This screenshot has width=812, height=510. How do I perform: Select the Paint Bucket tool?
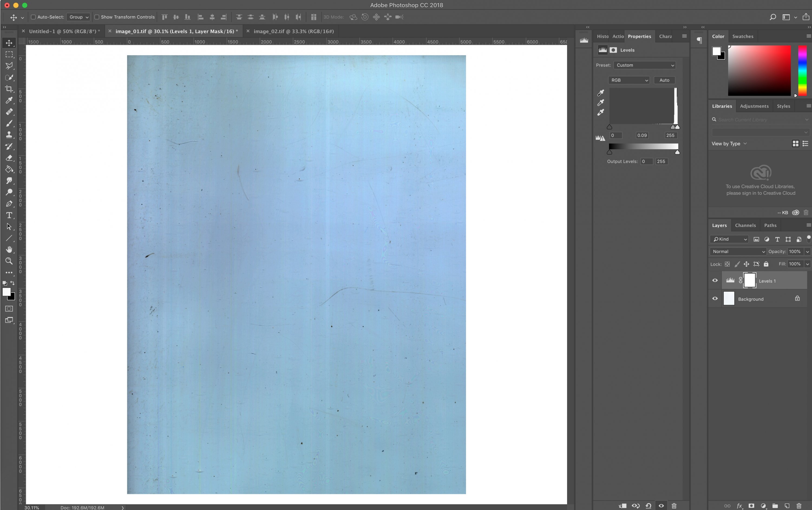(x=9, y=169)
